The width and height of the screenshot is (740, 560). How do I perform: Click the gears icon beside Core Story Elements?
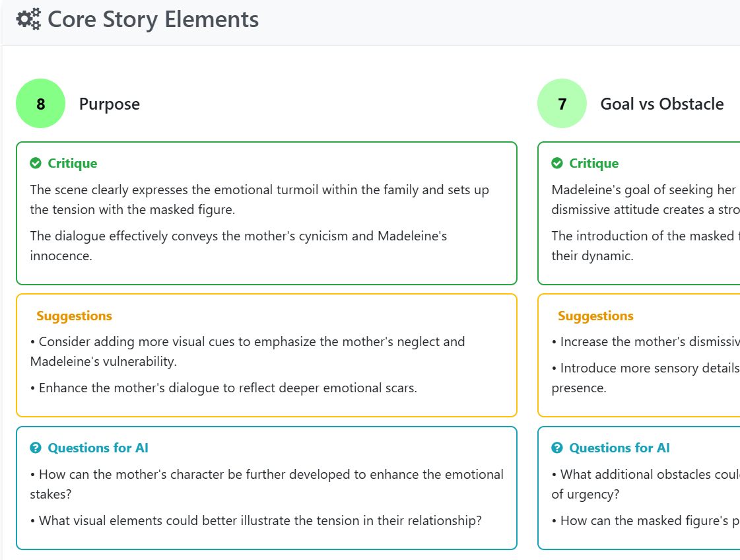[29, 19]
